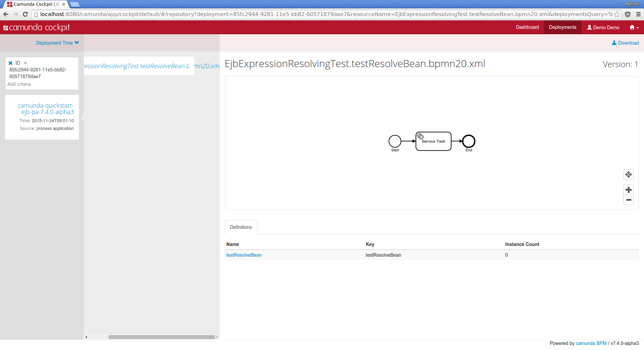Click the Service Task in the diagram
This screenshot has width=644, height=350.
pos(433,141)
